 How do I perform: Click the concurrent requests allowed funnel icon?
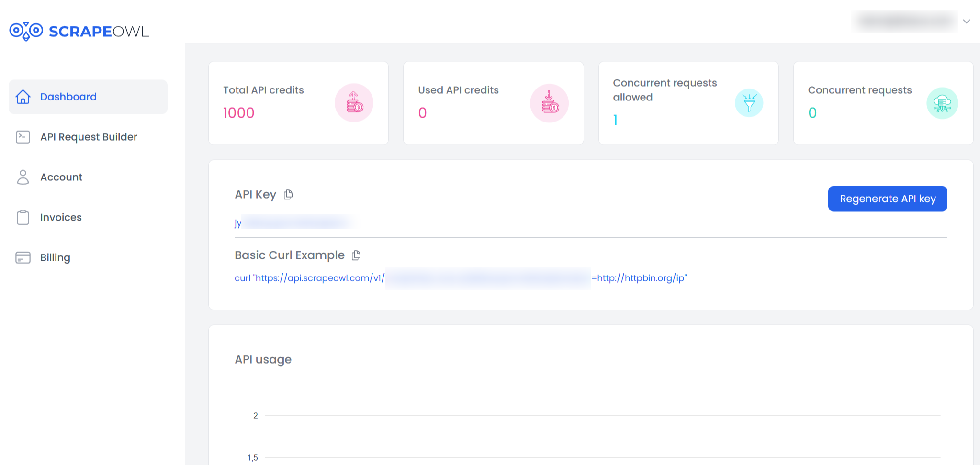point(749,103)
